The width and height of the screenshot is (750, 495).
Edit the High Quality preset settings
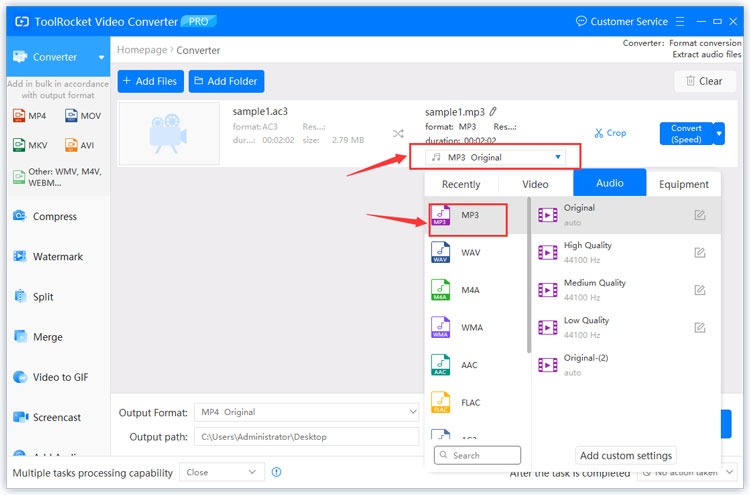click(x=700, y=253)
